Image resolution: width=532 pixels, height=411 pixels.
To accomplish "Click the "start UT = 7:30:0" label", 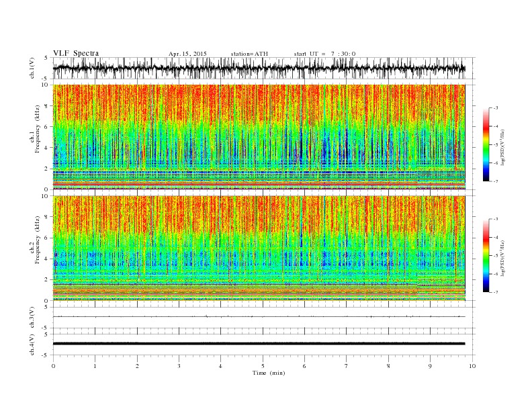I will 325,54.
